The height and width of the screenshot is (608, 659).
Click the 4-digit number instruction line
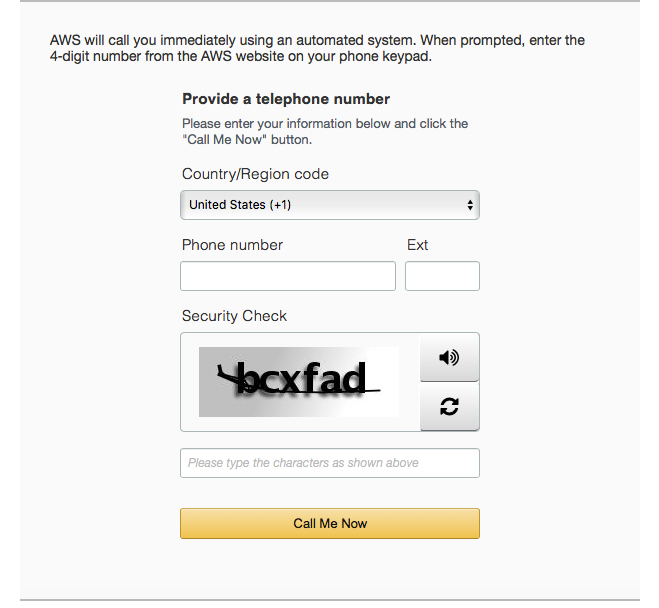[241, 56]
